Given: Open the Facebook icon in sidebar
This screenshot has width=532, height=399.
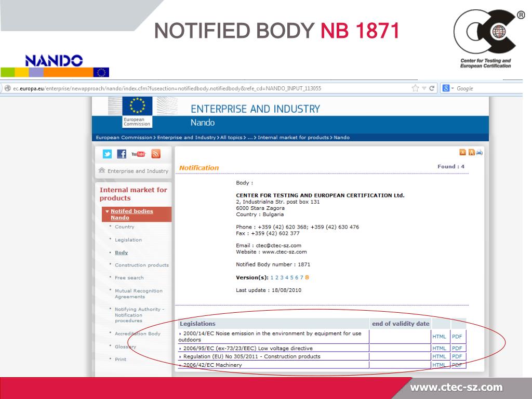Looking at the screenshot, I should [x=122, y=154].
